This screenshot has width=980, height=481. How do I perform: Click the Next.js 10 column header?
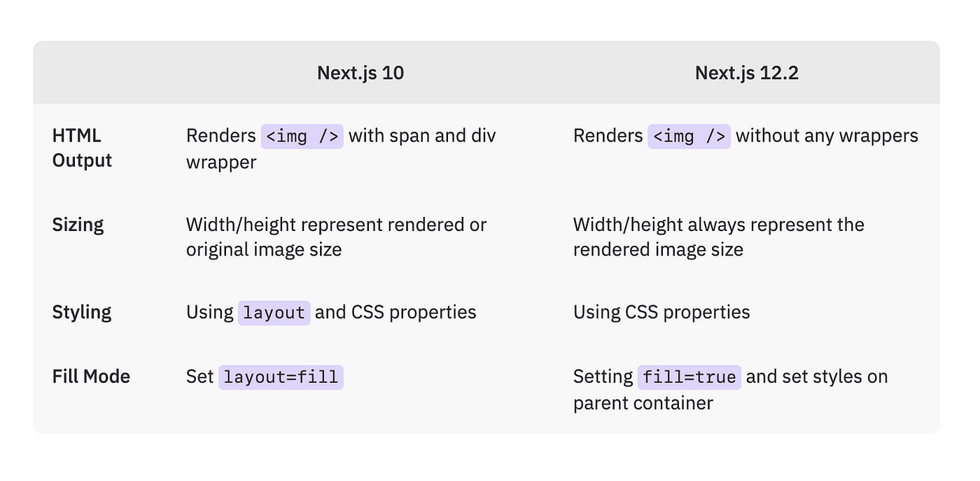click(360, 73)
